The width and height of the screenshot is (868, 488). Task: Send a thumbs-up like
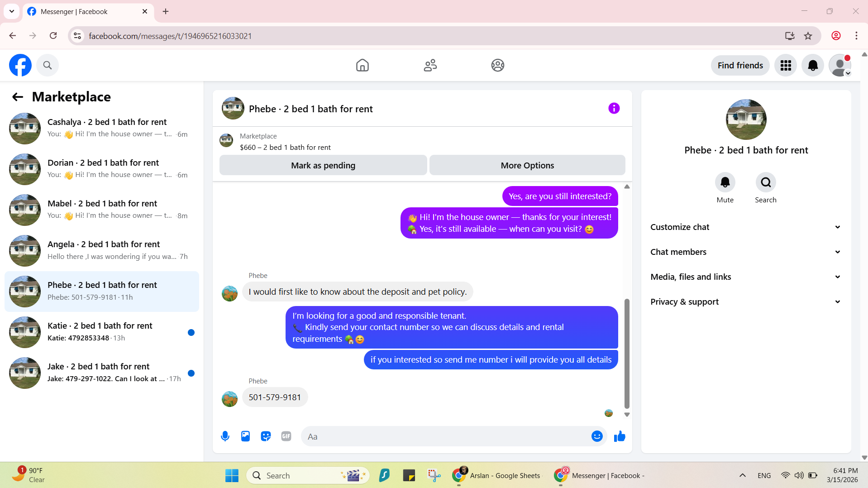pos(620,436)
